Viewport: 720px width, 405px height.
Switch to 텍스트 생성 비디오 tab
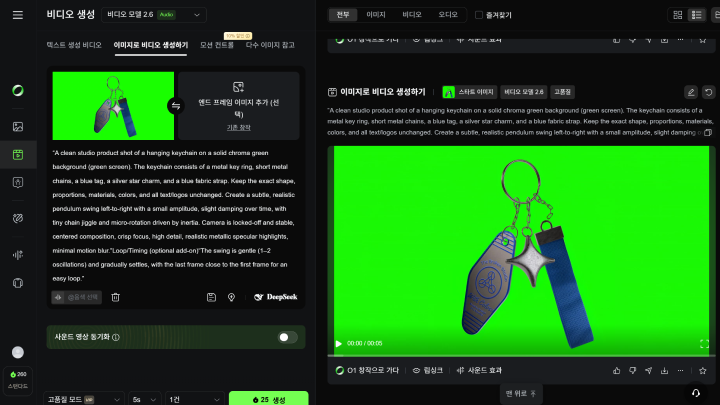74,45
